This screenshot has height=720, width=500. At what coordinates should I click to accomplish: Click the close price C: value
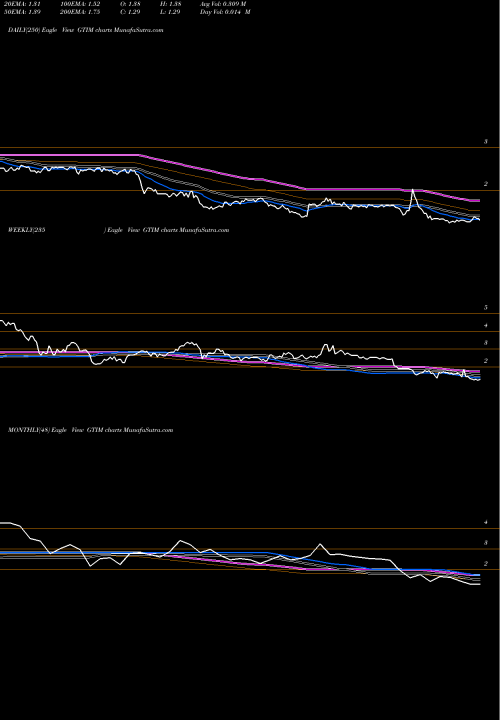(131, 12)
